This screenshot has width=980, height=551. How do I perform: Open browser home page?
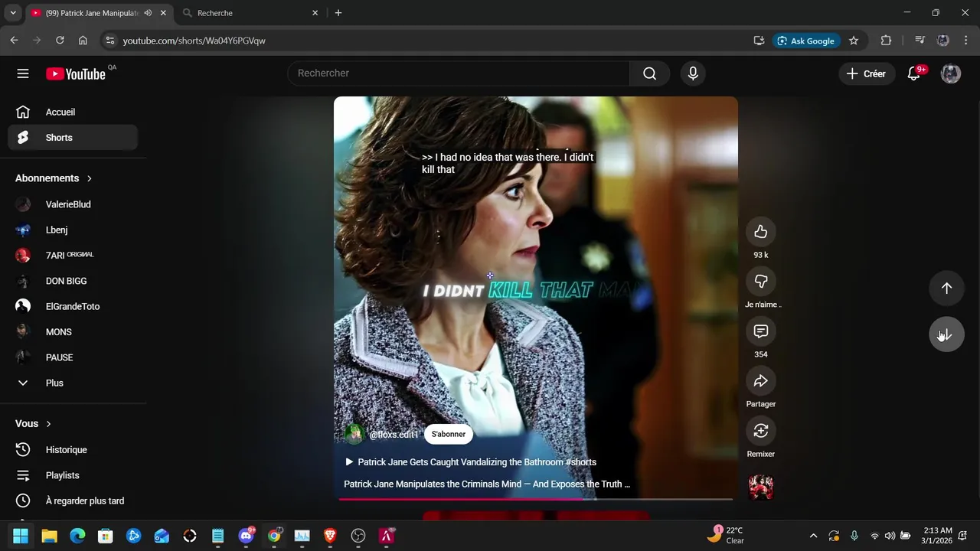(83, 41)
